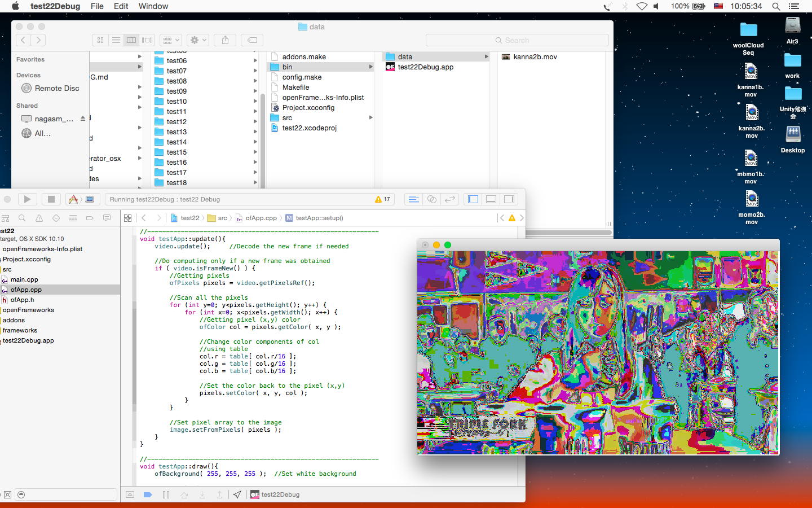This screenshot has height=508, width=812.
Task: Open the Window menu in menu bar
Action: [x=153, y=6]
